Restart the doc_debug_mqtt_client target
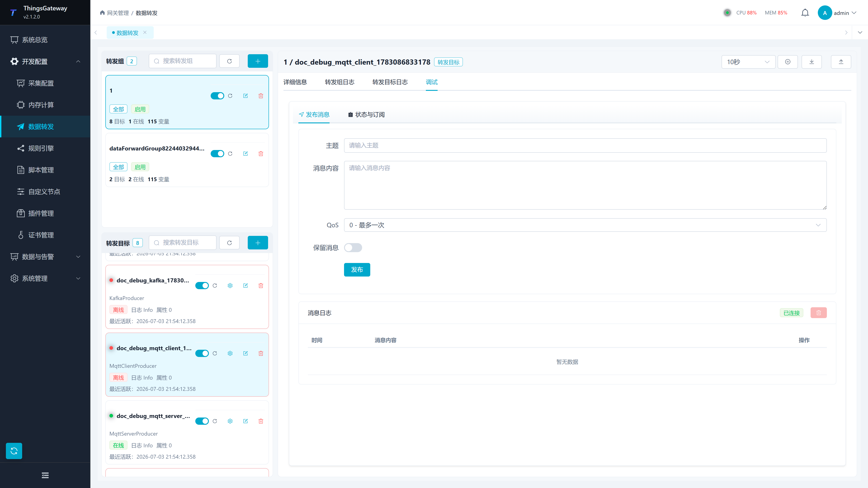The width and height of the screenshot is (868, 488). (x=215, y=353)
